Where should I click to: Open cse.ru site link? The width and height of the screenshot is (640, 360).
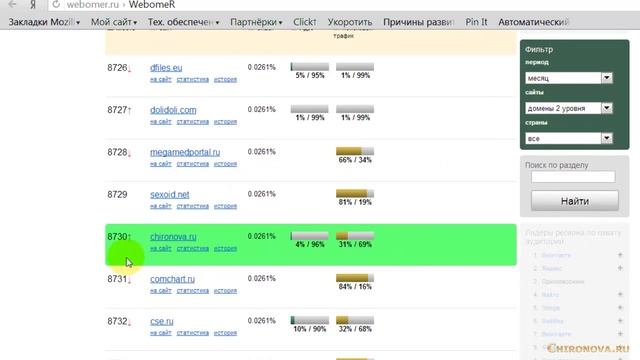coord(162,321)
